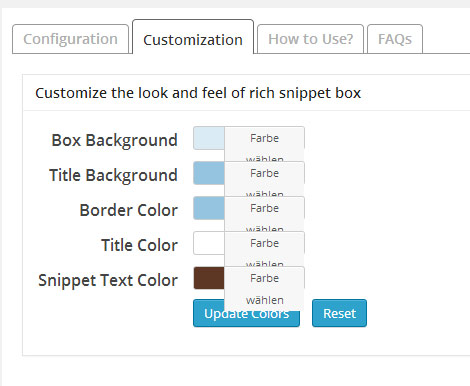The width and height of the screenshot is (470, 386).
Task: Open Farbe wählen for Border Color
Action: [265, 214]
